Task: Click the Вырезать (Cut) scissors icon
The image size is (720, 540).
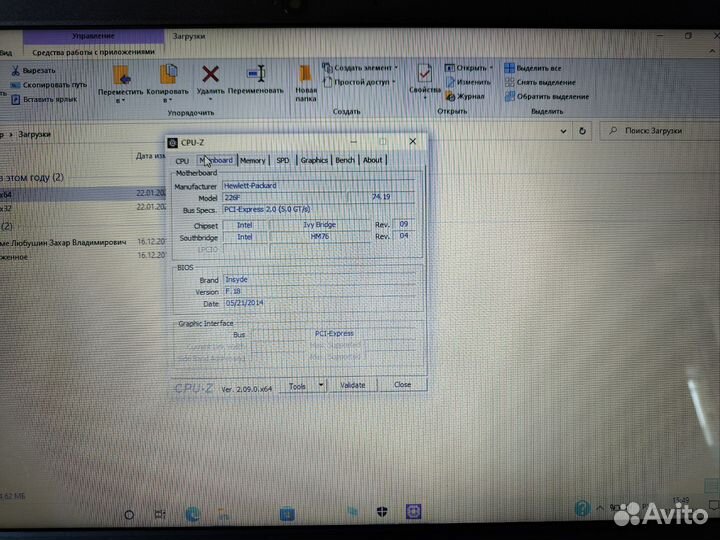Action: (x=15, y=70)
